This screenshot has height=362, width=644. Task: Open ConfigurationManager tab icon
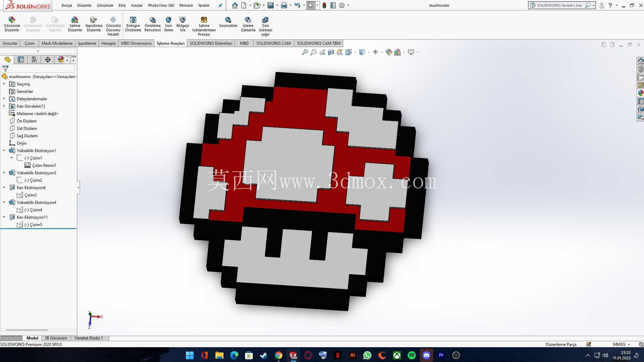point(34,60)
